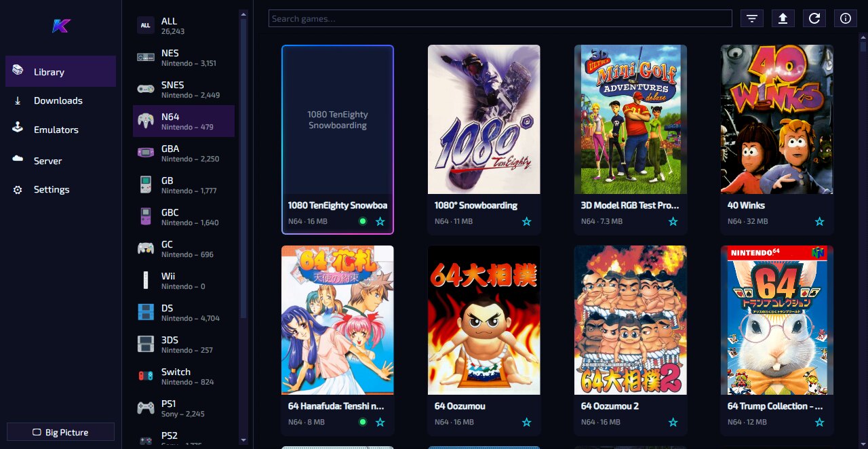Open the filter options button
868x449 pixels.
[x=751, y=18]
